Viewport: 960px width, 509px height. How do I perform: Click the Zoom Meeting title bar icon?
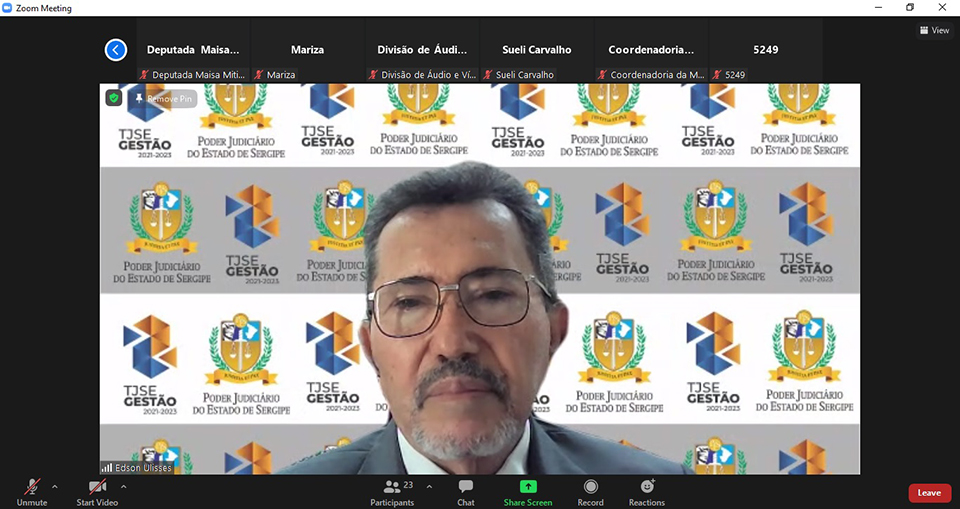[x=8, y=8]
